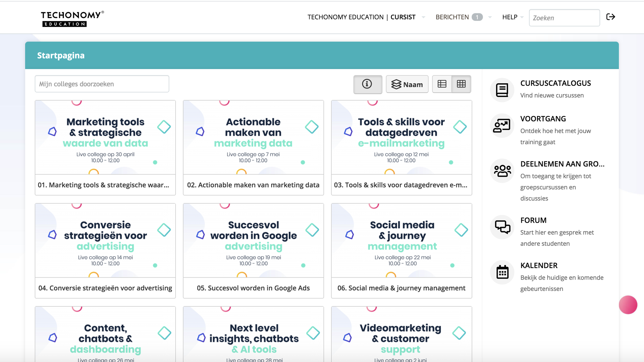Open the BERICHTEN menu
The image size is (644, 362).
(453, 17)
